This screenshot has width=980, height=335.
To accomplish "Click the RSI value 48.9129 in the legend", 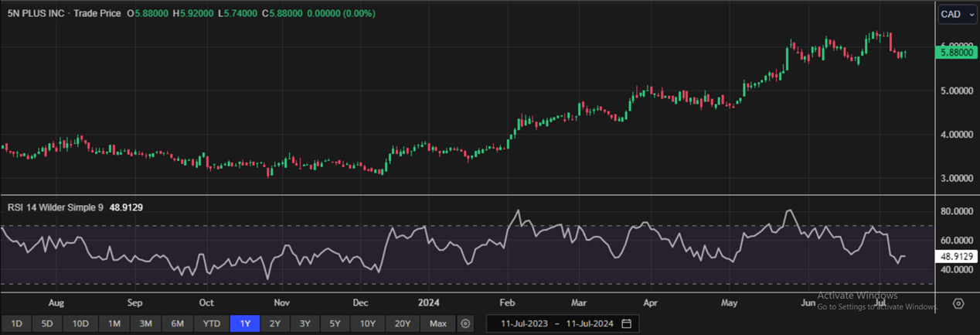I will tap(126, 207).
